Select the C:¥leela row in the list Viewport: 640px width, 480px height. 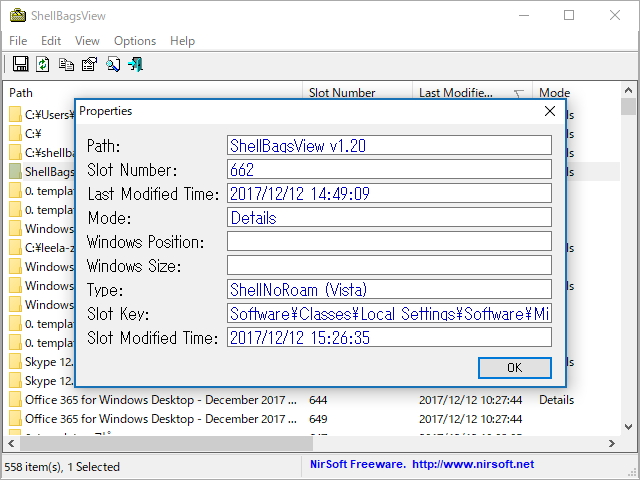click(x=42, y=247)
